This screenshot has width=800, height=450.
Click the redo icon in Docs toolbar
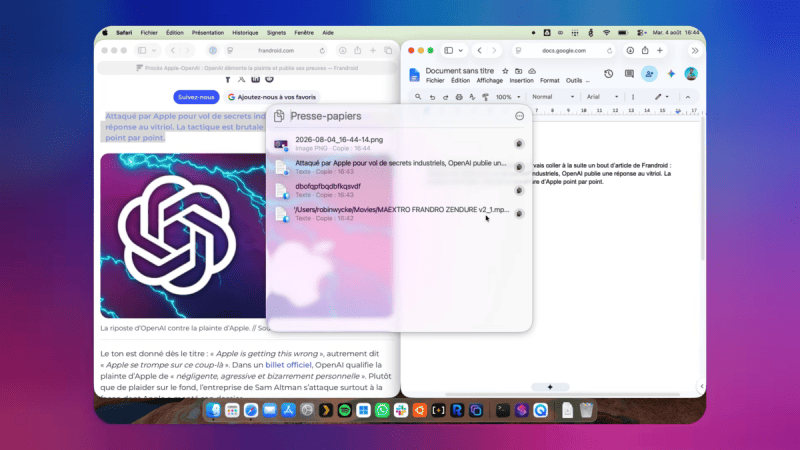(445, 97)
